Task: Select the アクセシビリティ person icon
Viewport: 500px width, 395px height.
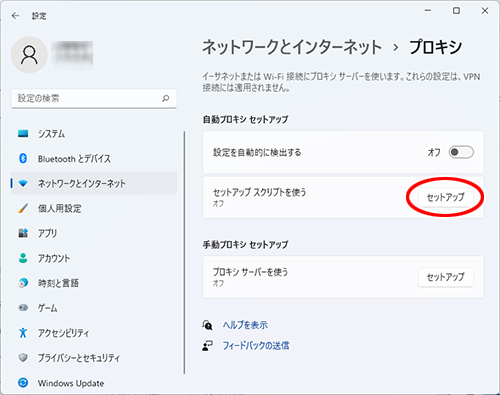Action: pos(23,333)
